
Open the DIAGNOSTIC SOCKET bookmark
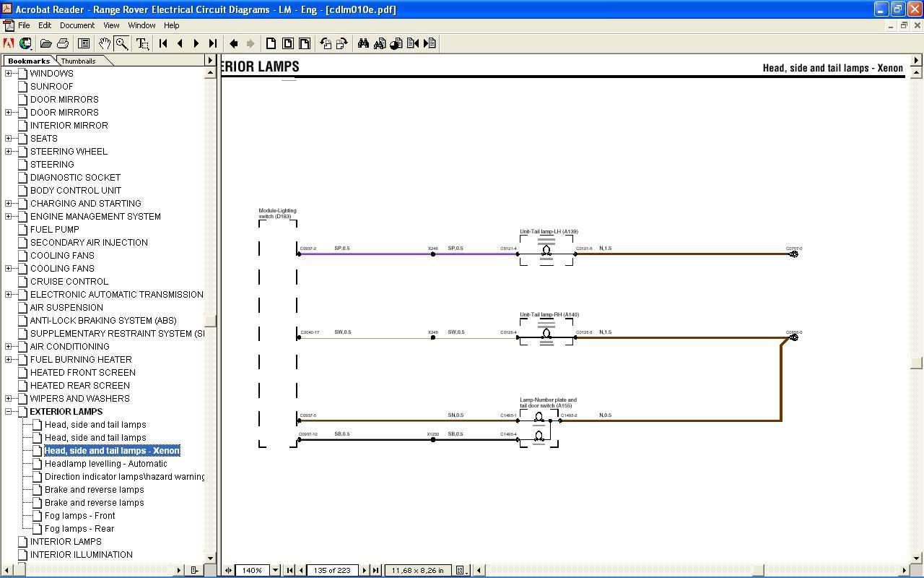click(75, 177)
